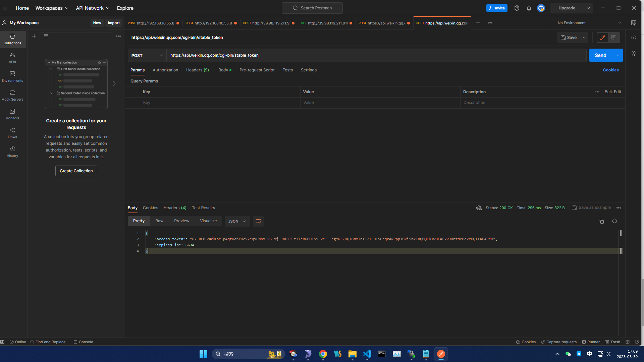Click the Send button

pyautogui.click(x=601, y=55)
